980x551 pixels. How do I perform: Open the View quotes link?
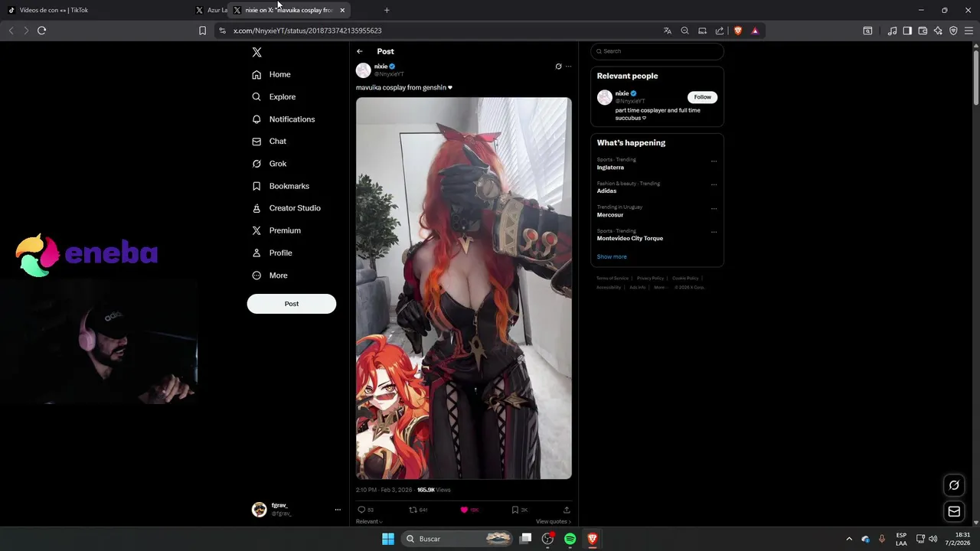[x=554, y=521]
